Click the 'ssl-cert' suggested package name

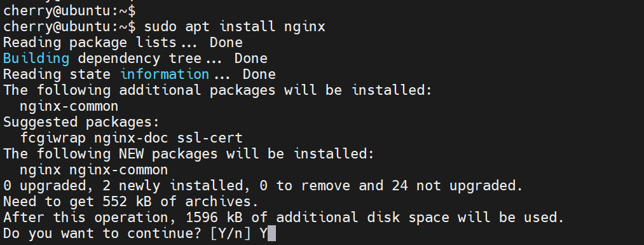click(x=209, y=138)
